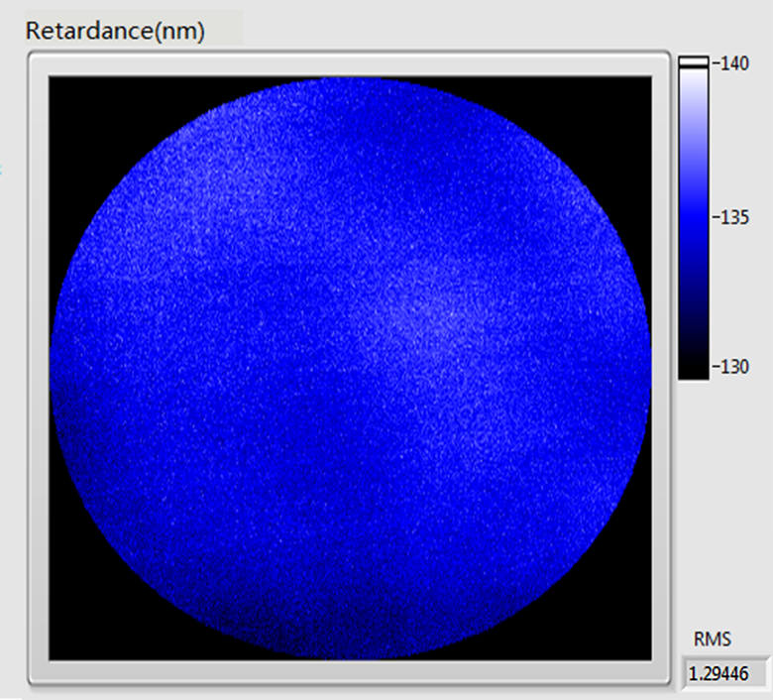Click the Retardance(nm) title label
This screenshot has width=773, height=700.
[x=115, y=31]
